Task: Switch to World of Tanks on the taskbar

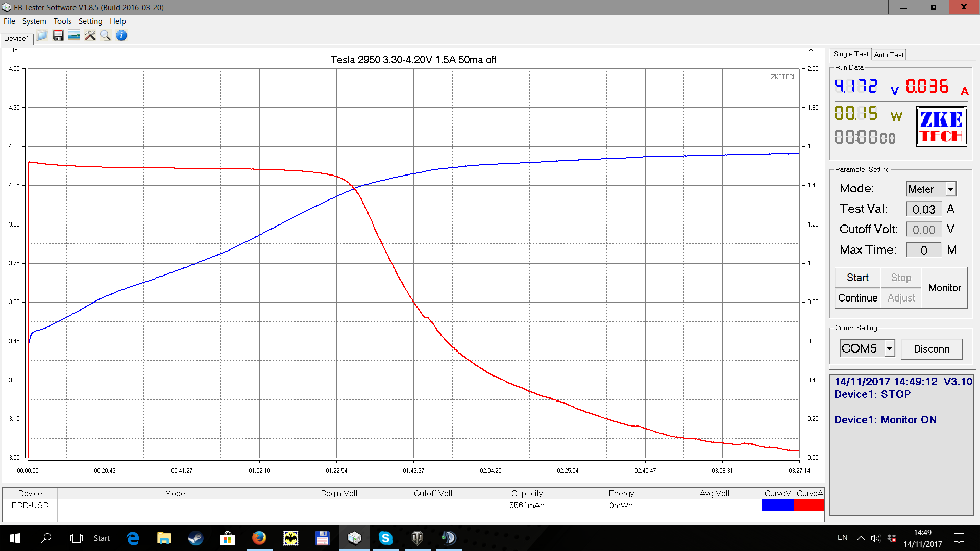Action: click(x=417, y=538)
